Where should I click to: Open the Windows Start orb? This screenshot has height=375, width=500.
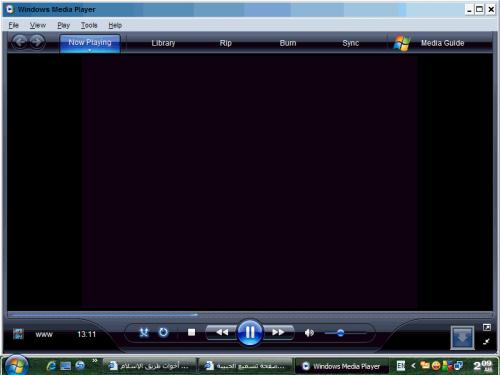[x=16, y=365]
